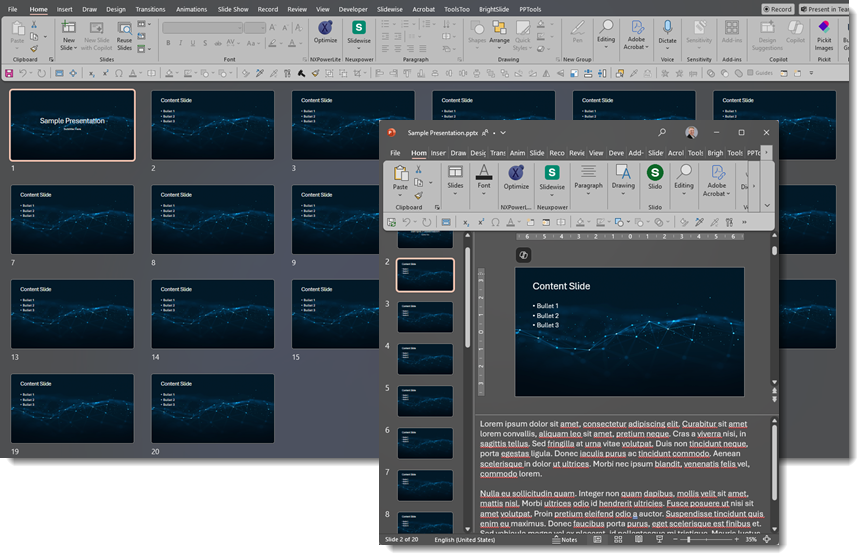Screen dimensions: 864x560
Task: Toggle Italic in back window Font group
Action: click(180, 43)
